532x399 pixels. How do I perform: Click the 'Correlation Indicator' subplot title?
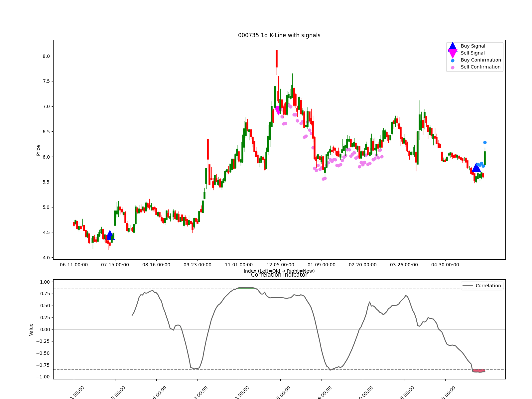pos(279,275)
